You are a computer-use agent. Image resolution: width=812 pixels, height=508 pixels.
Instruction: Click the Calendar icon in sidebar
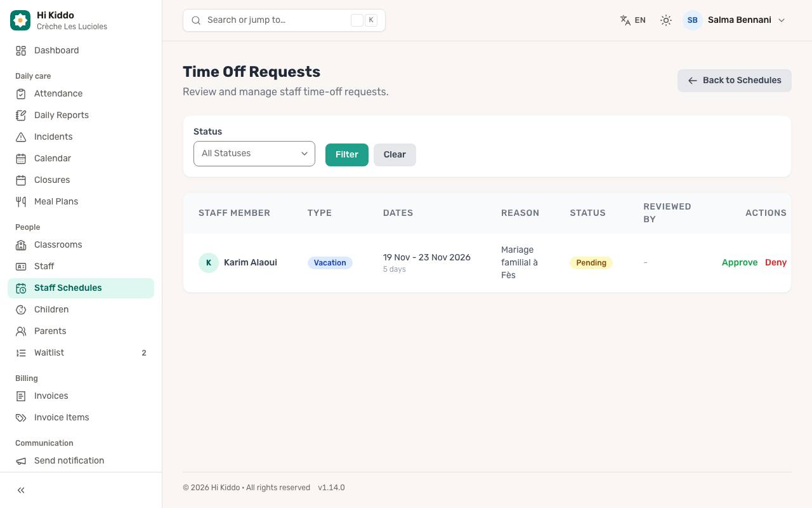click(x=21, y=158)
